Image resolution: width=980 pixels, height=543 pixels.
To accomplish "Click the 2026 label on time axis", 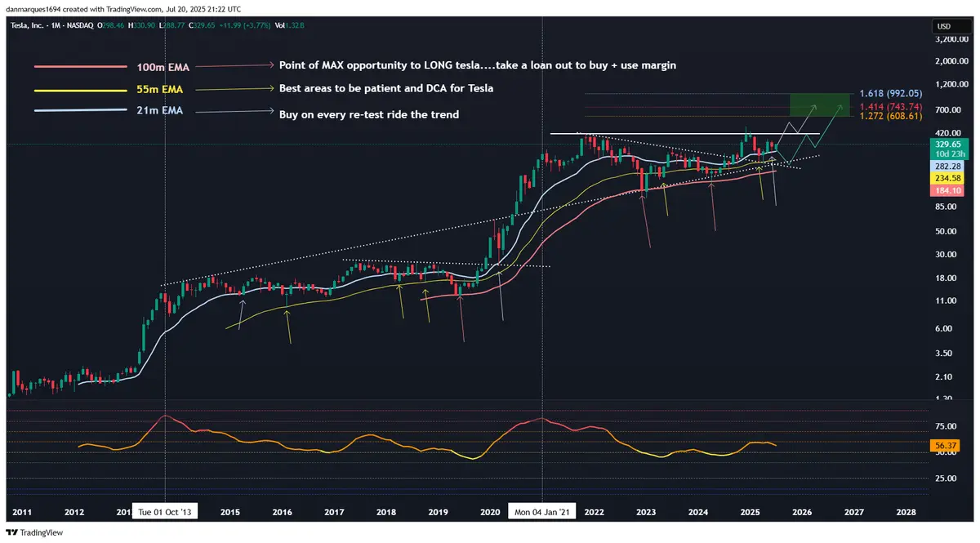I will (802, 513).
